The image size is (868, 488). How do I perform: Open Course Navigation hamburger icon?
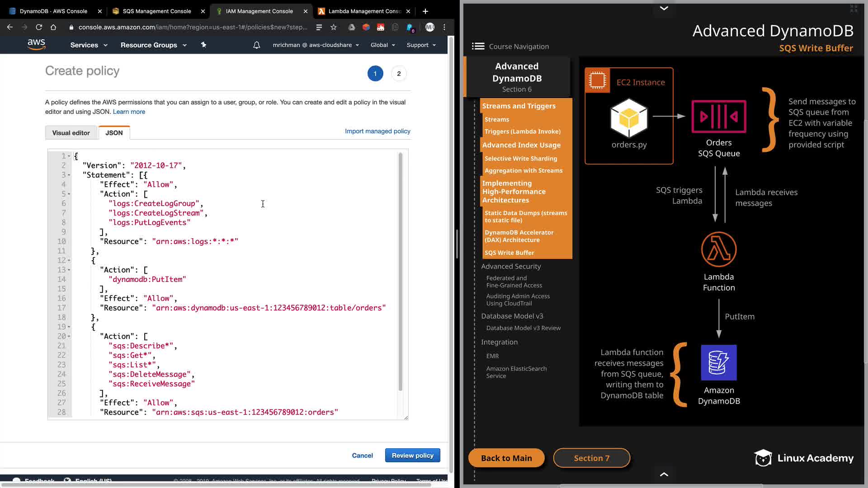pyautogui.click(x=478, y=46)
